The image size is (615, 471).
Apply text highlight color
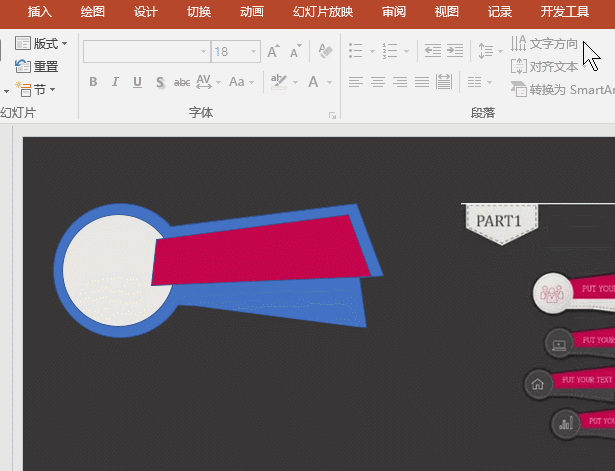click(x=279, y=82)
